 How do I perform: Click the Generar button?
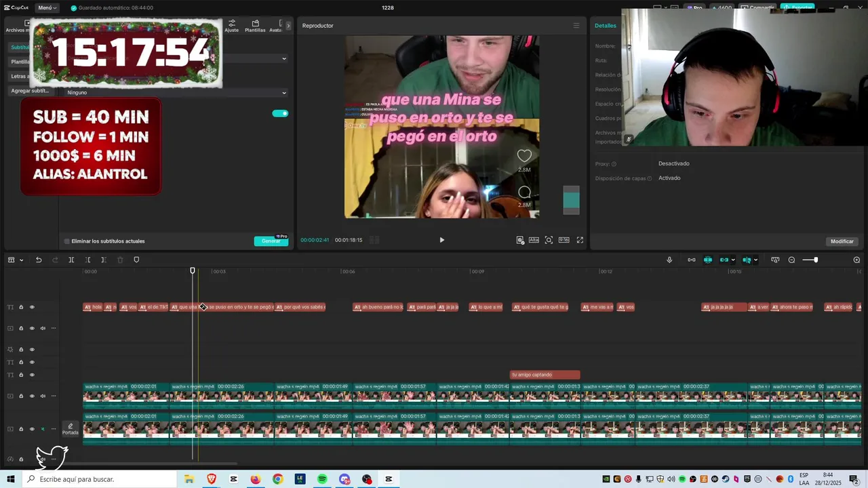tap(271, 241)
